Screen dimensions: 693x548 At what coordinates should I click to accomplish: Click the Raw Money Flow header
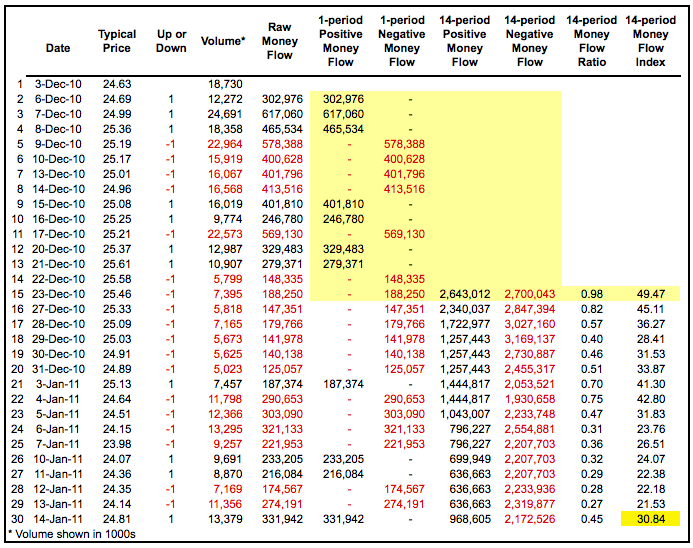(280, 41)
